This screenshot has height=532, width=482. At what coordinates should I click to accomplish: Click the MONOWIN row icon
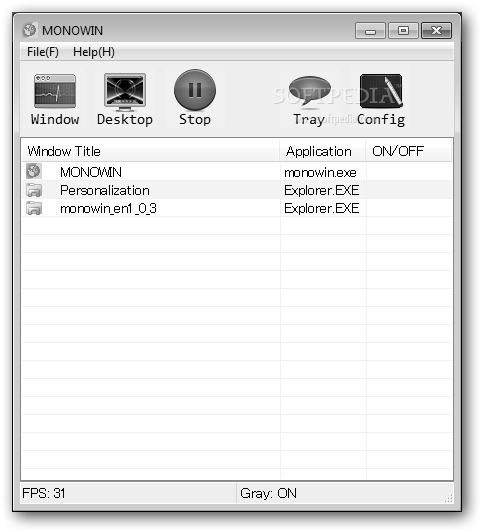[x=34, y=171]
